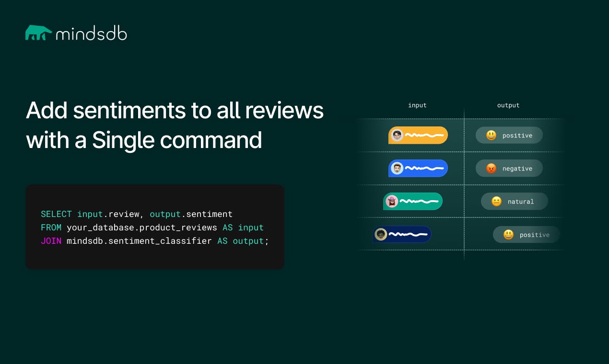Click 'output.sentiment' in the SELECT line
The height and width of the screenshot is (364, 609).
tap(191, 214)
